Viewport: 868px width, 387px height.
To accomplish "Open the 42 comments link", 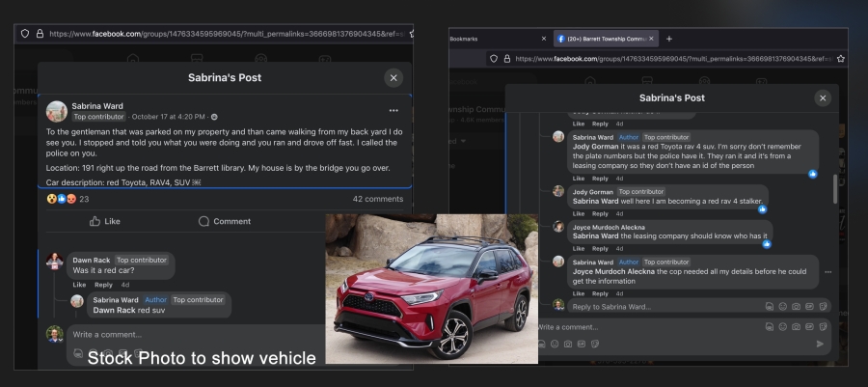I will [378, 200].
